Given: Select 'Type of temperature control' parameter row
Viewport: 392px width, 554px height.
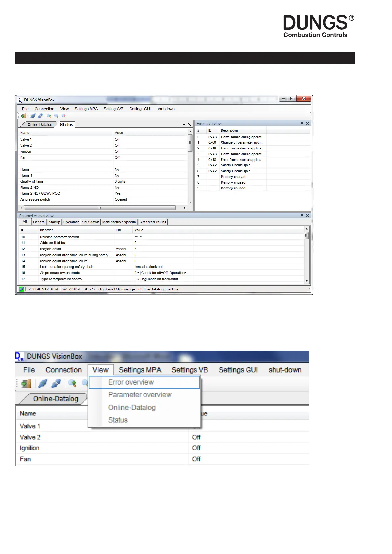Looking at the screenshot, I should coord(162,279).
